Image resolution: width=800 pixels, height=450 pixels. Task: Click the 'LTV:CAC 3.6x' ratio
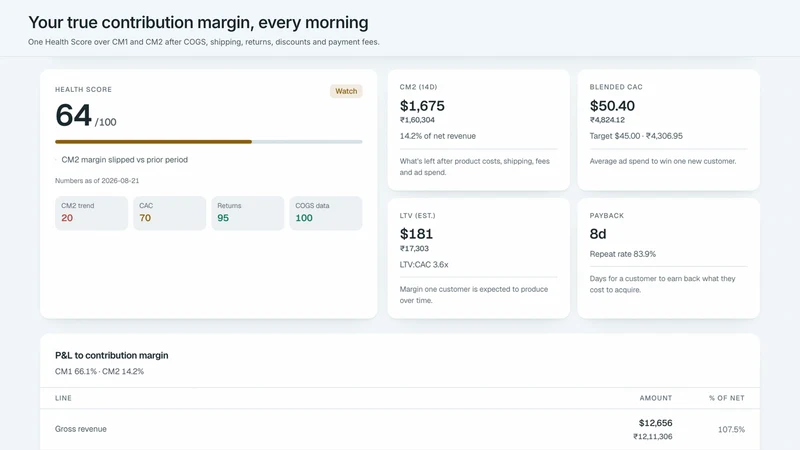point(424,265)
